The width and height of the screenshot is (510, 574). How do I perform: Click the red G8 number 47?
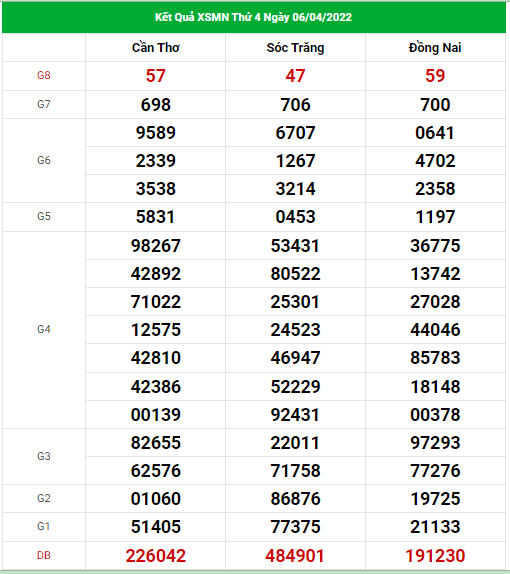[x=295, y=76]
